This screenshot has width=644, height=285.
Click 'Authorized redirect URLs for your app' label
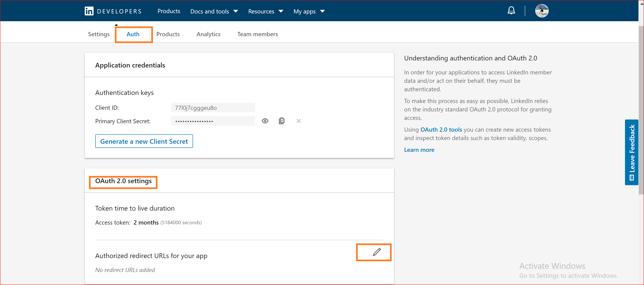(151, 256)
